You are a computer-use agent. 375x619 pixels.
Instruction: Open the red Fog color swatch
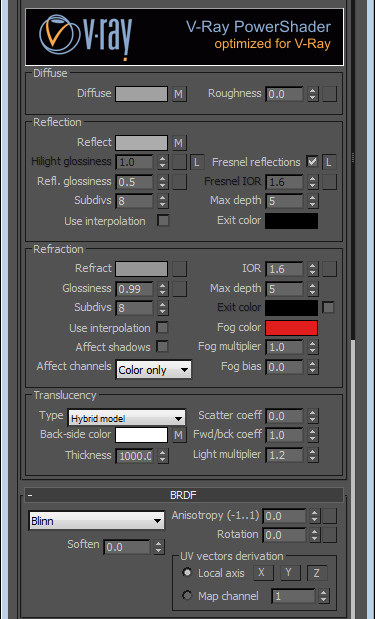[x=291, y=328]
